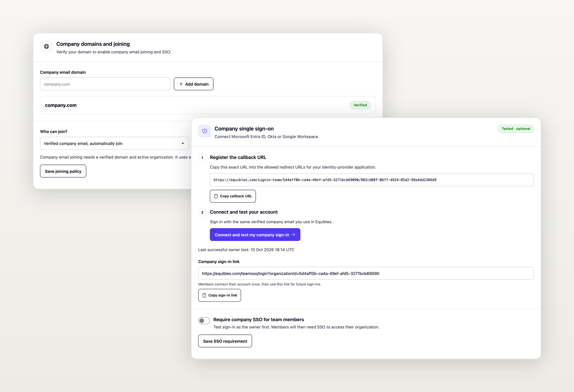The image size is (574, 392).
Task: Open the Who can join dropdown
Action: [114, 143]
